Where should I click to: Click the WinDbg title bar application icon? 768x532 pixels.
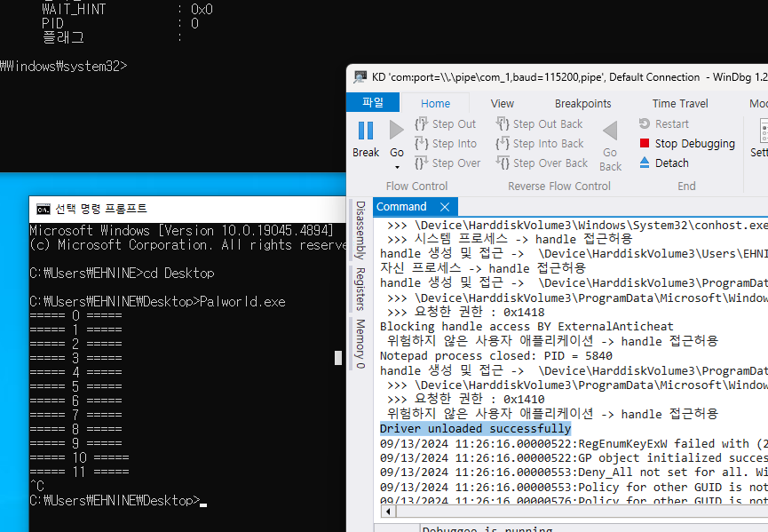(360, 77)
